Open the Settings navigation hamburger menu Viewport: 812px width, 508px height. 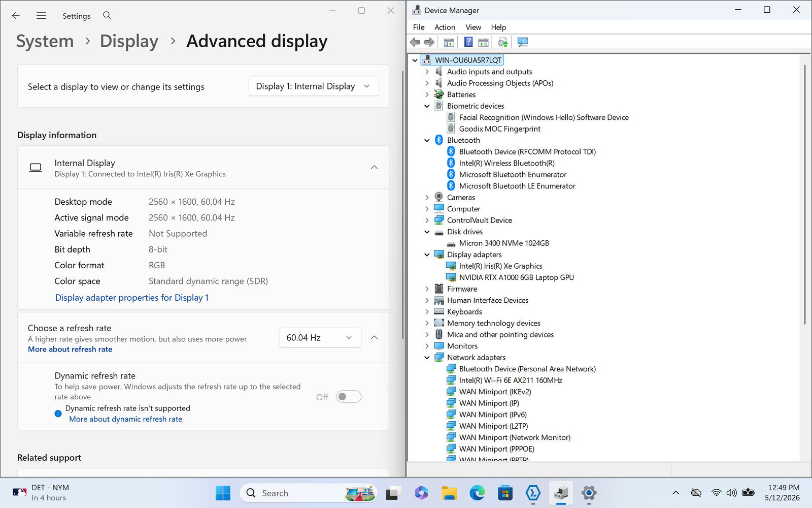click(41, 16)
